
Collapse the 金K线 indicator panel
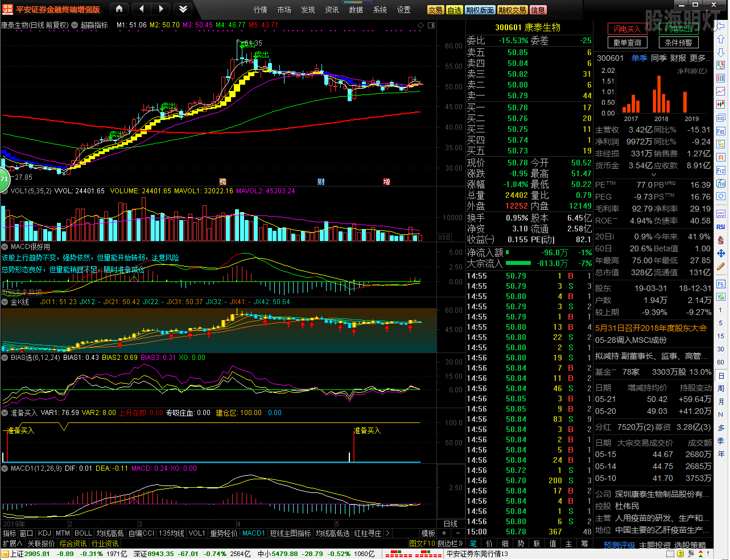(5, 302)
